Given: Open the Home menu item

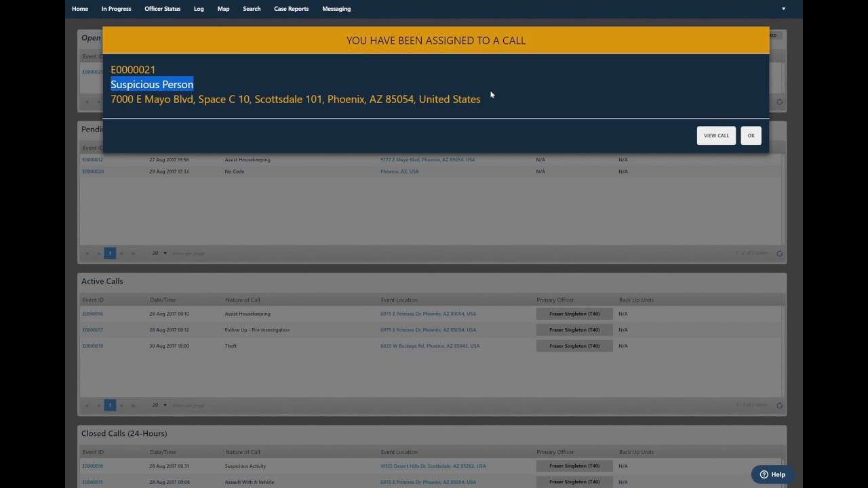Looking at the screenshot, I should 79,9.
